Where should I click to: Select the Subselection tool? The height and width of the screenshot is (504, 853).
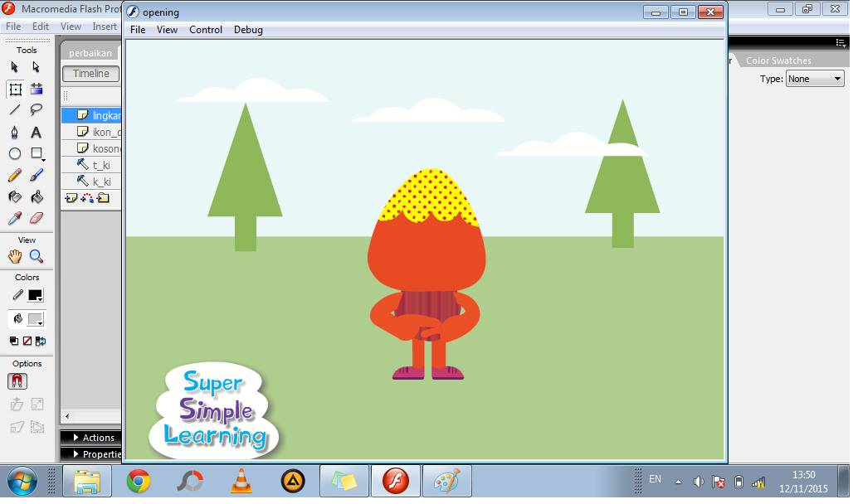coord(36,67)
